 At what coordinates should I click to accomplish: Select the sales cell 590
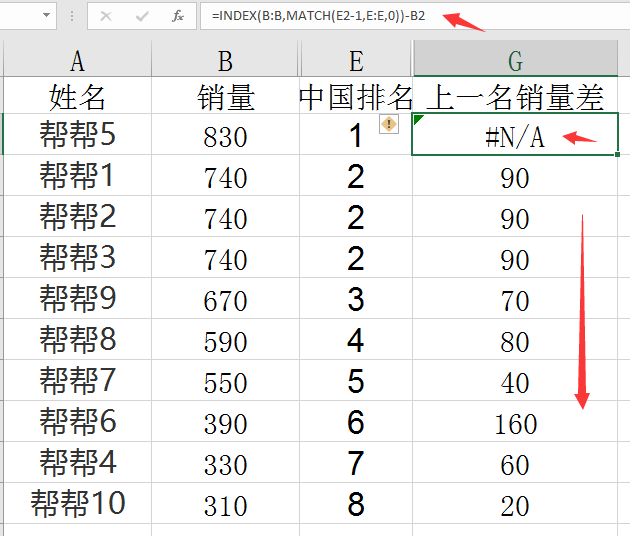(225, 339)
